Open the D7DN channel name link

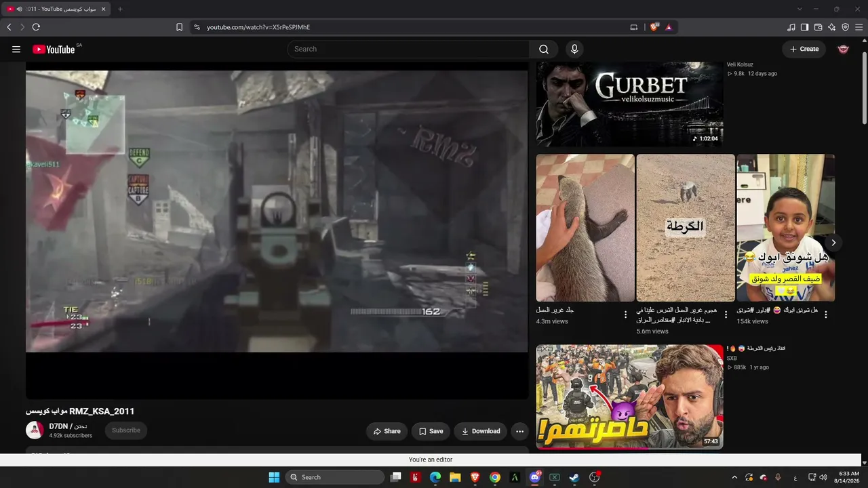point(68,426)
